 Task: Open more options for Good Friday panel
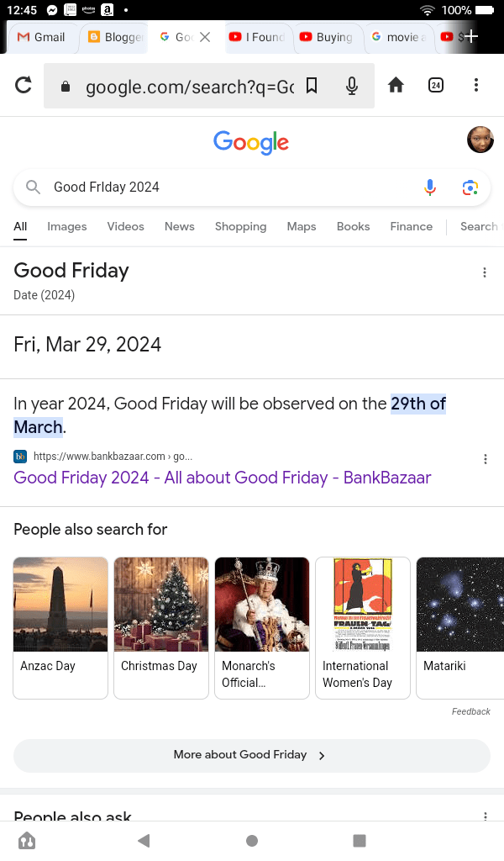pos(485,272)
